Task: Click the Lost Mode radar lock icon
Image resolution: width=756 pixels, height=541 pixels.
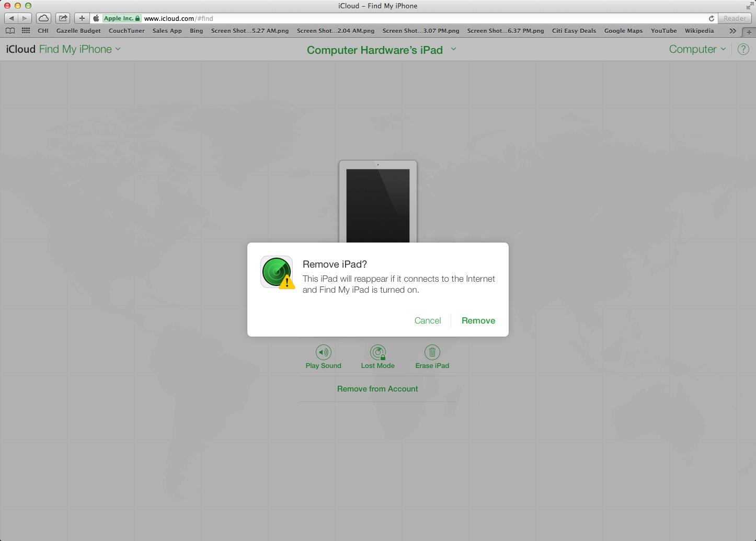Action: 378,352
